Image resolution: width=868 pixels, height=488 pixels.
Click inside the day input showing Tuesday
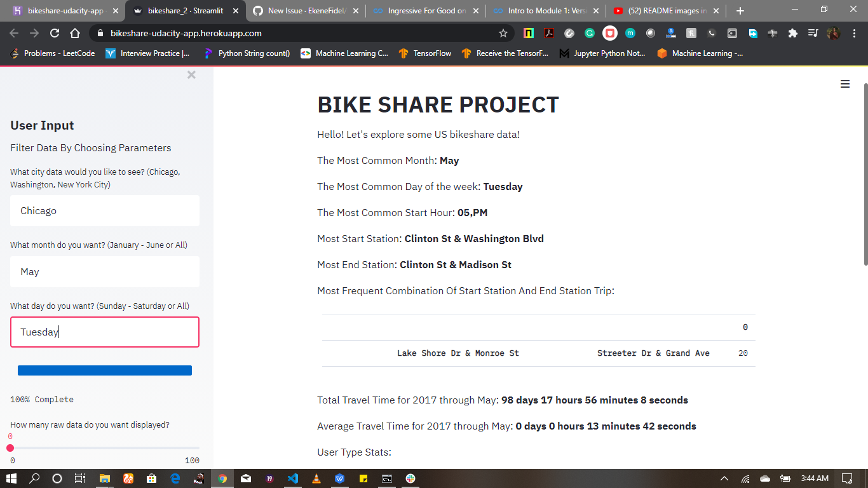point(104,332)
